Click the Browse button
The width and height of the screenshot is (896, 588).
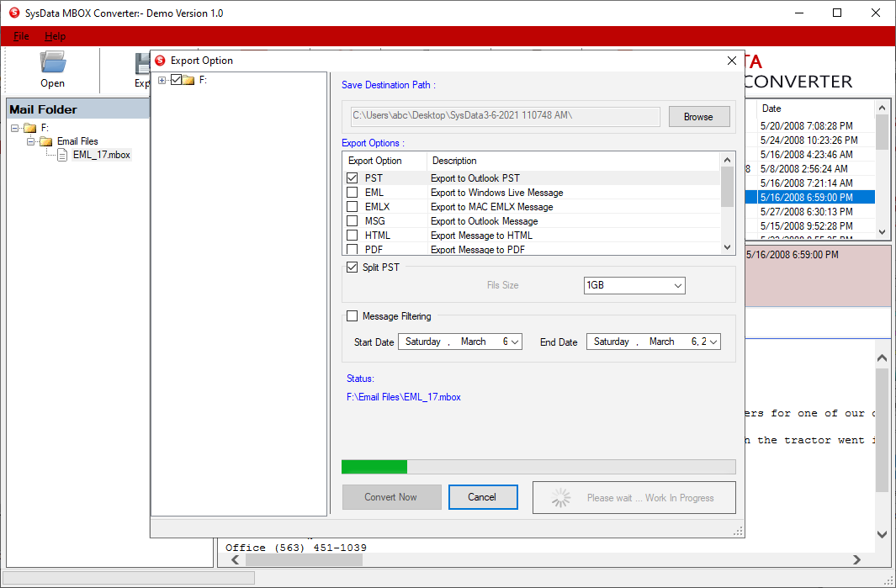coord(699,117)
